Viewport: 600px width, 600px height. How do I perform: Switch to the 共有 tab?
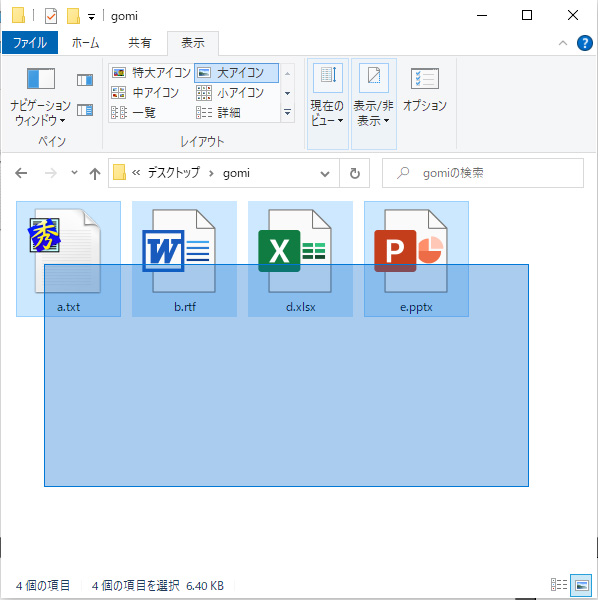[x=140, y=42]
